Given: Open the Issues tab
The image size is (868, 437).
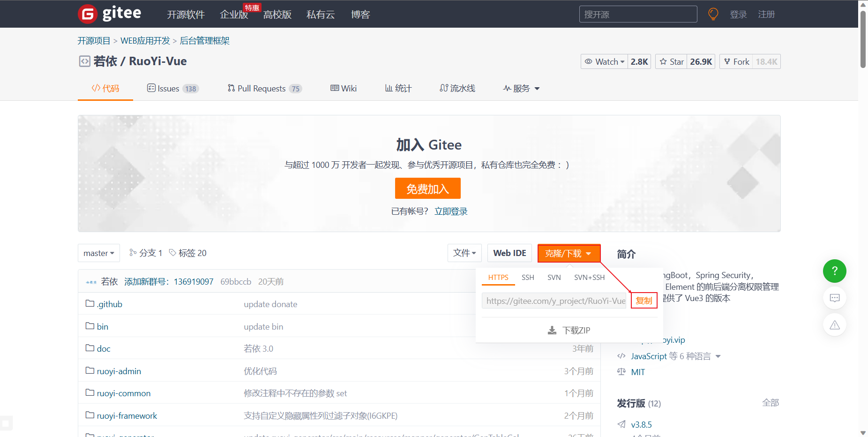Looking at the screenshot, I should [x=169, y=88].
